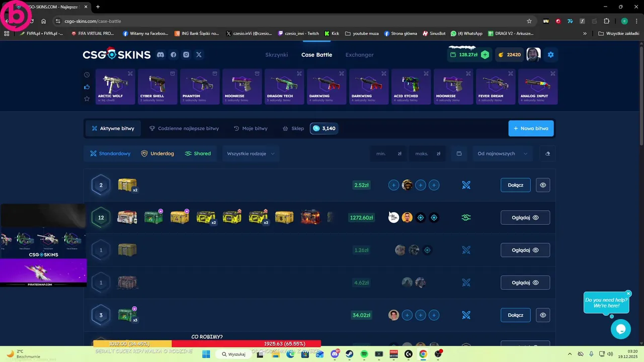644x362 pixels.
Task: Expand bookmarks overflow chevron
Action: pyautogui.click(x=585, y=33)
